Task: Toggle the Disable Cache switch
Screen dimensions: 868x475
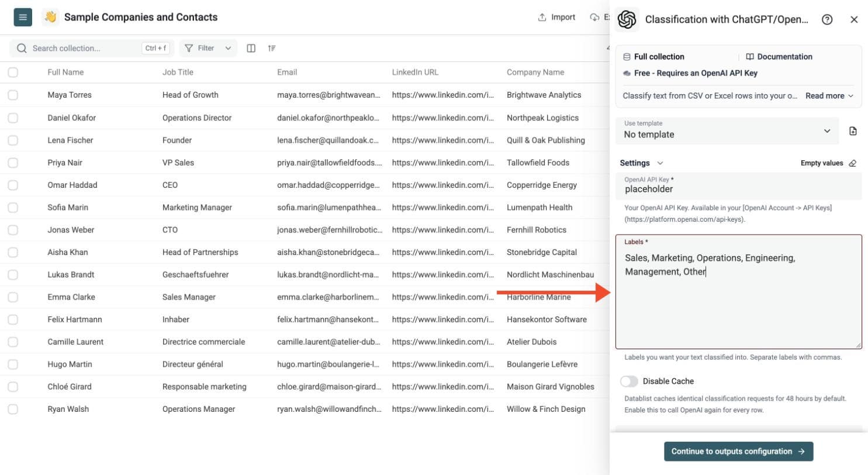Action: (x=629, y=381)
